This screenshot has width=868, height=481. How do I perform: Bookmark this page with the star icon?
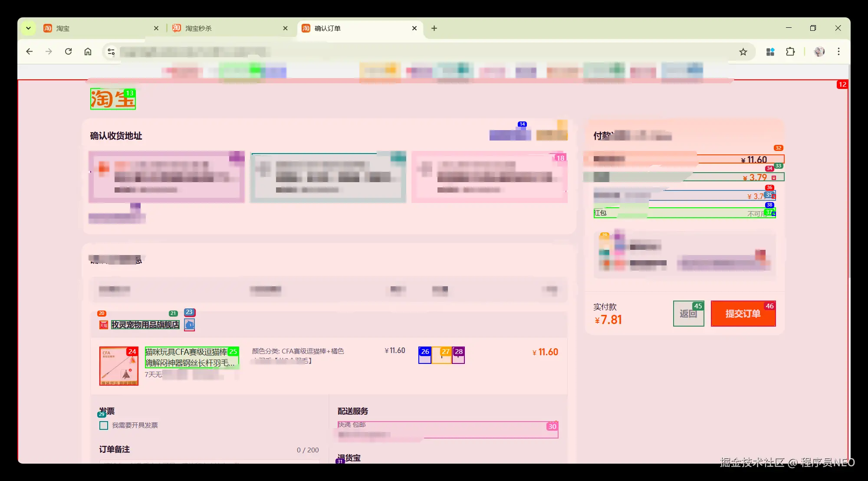[743, 52]
